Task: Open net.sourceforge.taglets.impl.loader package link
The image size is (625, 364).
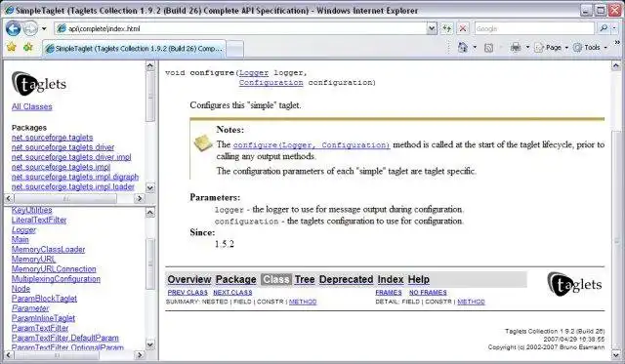Action: pos(73,186)
